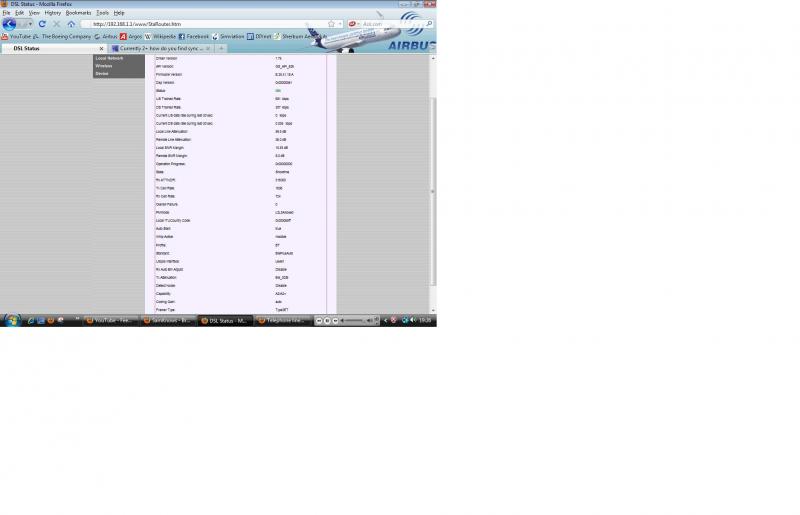Switch to the 'Currently 2+ how do you find sync' tab
This screenshot has height=515, width=800.
point(160,48)
